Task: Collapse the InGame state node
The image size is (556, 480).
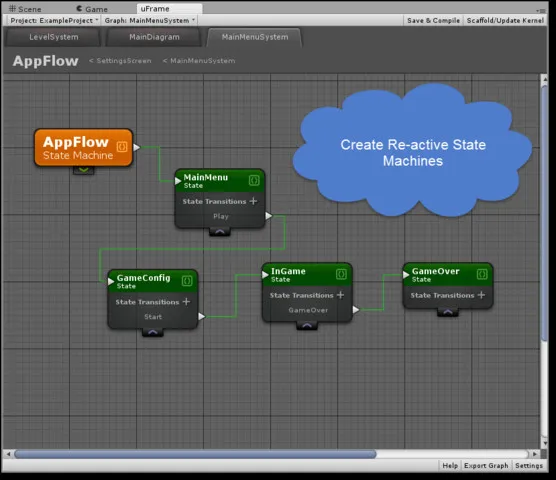Action: [x=307, y=325]
